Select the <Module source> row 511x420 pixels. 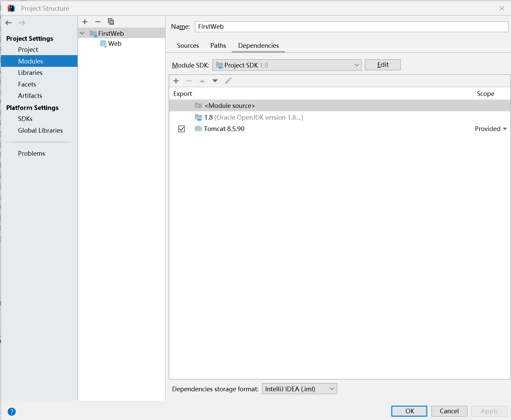[340, 106]
